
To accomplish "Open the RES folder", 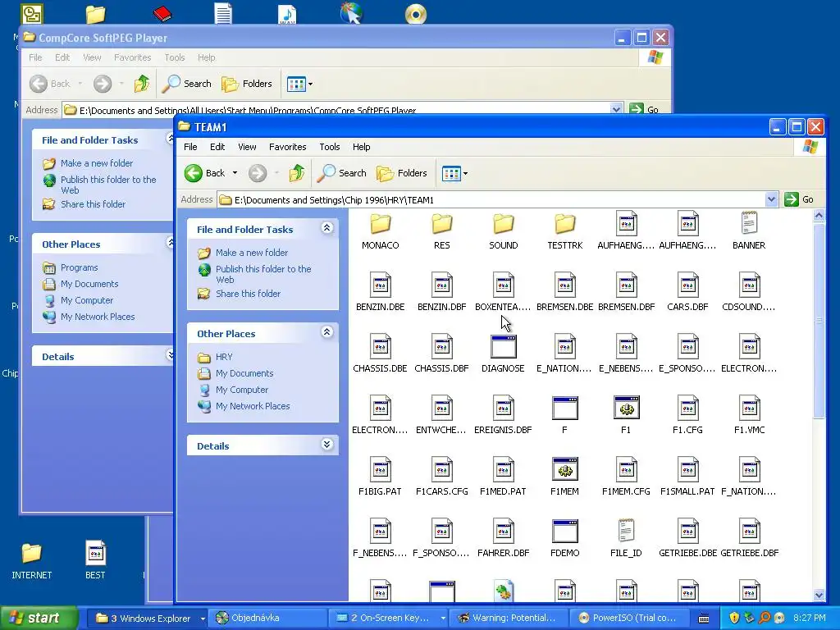I will tap(441, 231).
